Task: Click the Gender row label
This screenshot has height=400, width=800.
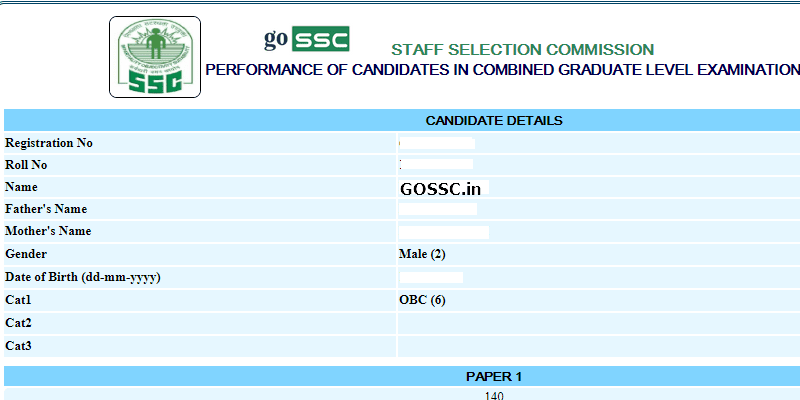Action: tap(26, 254)
